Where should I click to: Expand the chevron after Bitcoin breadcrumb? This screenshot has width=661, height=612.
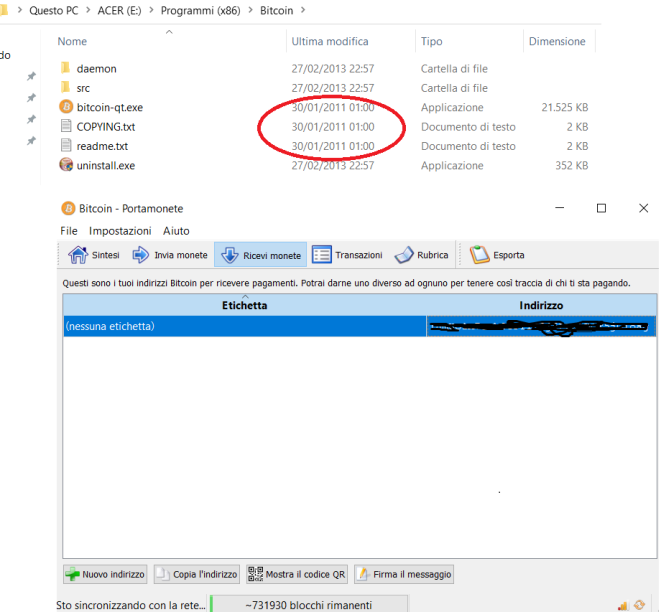click(x=303, y=10)
